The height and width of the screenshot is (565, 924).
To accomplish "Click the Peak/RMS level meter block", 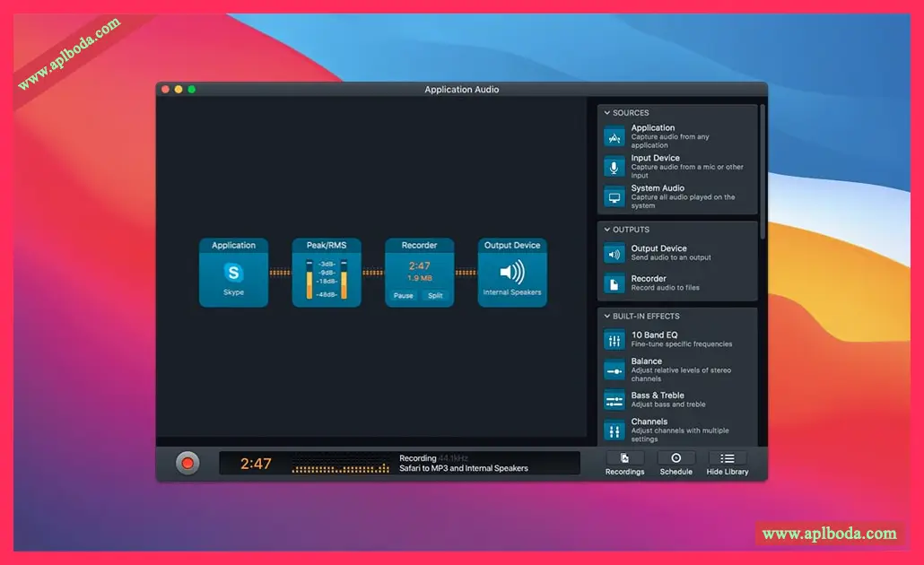I will (327, 273).
